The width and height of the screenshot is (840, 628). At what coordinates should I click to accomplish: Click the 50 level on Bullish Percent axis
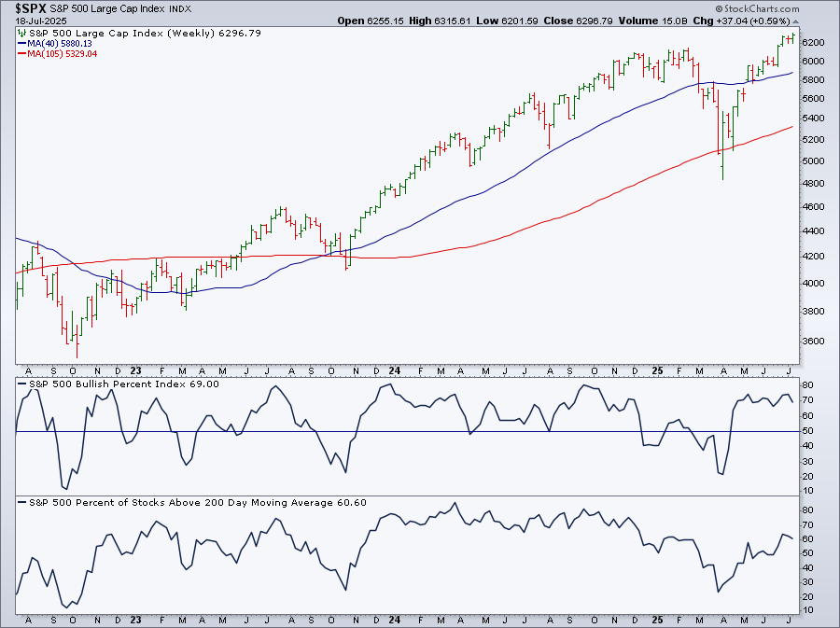click(x=806, y=431)
